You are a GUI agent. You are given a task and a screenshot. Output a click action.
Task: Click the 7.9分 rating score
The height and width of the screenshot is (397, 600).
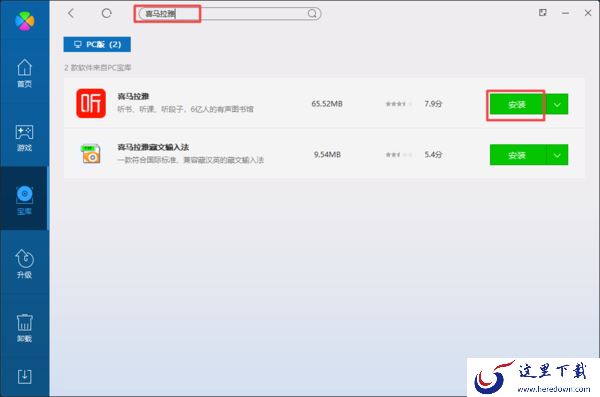433,104
